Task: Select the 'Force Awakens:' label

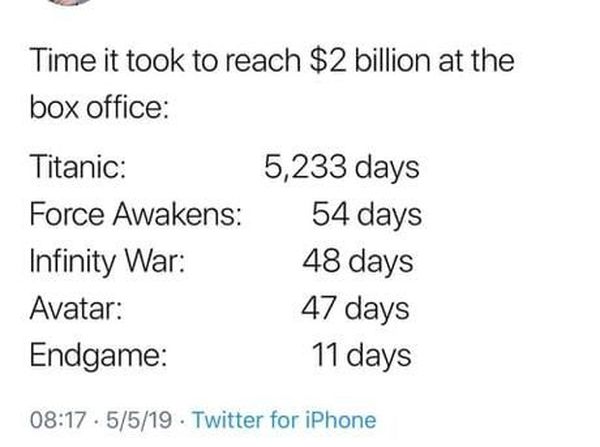Action: click(135, 214)
